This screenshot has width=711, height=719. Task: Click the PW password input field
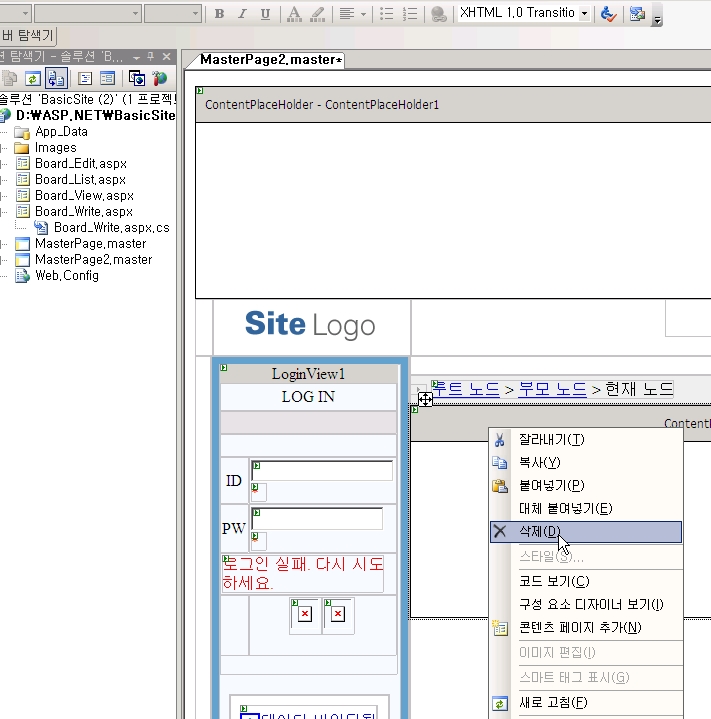click(x=317, y=518)
